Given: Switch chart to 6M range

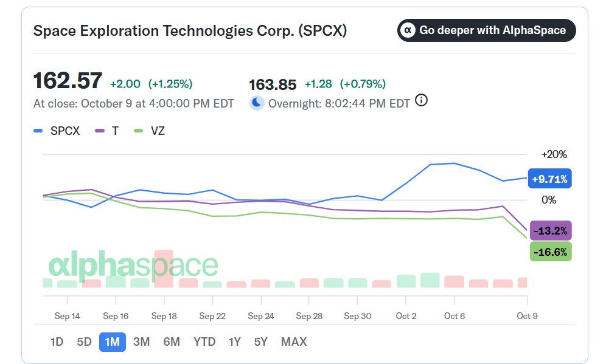Looking at the screenshot, I should pos(172,342).
